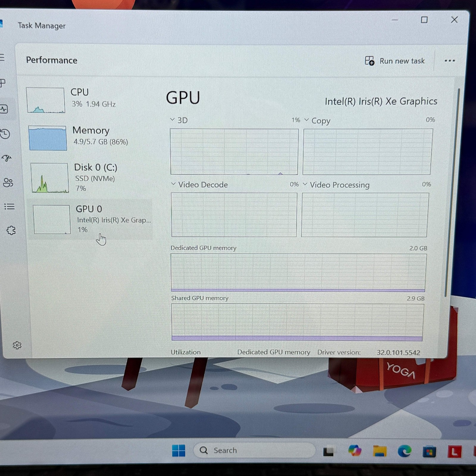Open File Explorer from the taskbar

click(x=380, y=451)
